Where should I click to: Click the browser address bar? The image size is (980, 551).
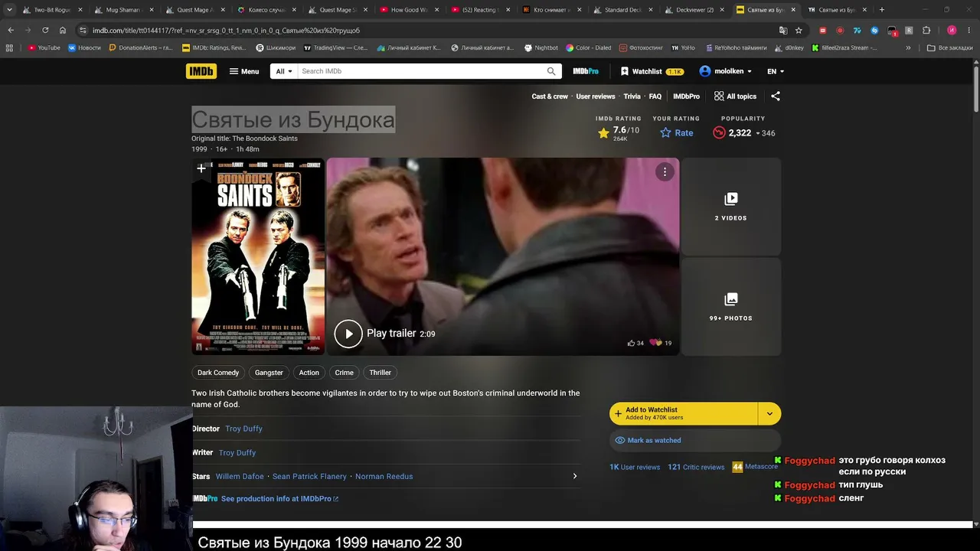coord(429,30)
